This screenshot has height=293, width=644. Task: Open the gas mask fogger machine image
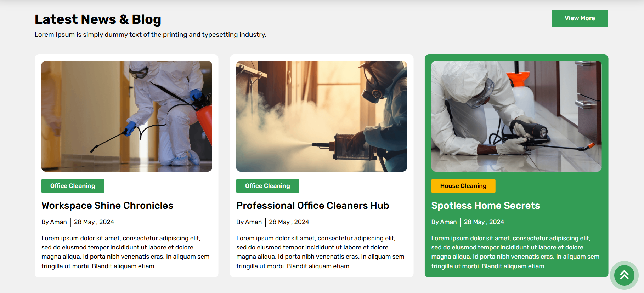tap(321, 116)
